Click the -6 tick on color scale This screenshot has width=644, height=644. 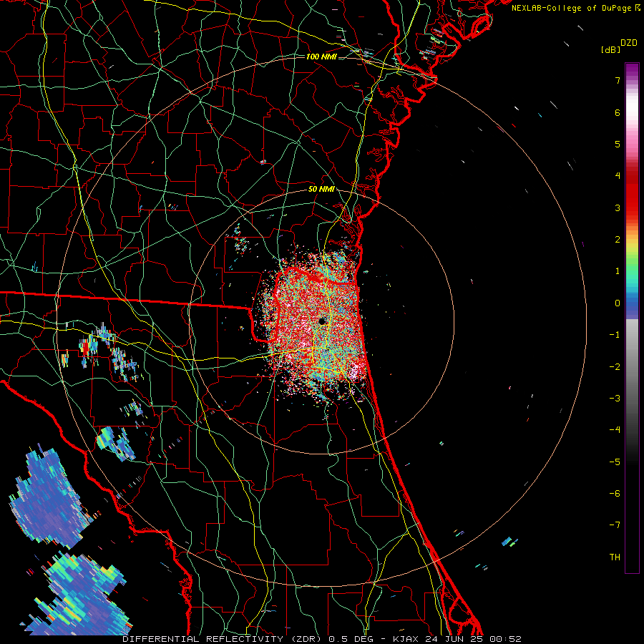615,494
